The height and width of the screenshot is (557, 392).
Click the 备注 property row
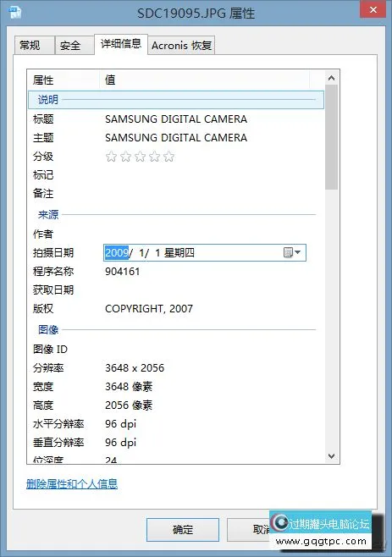tap(176, 193)
